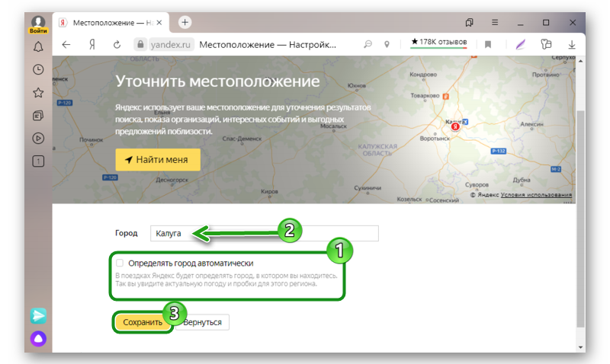Open notifications bell in sidebar

click(38, 46)
